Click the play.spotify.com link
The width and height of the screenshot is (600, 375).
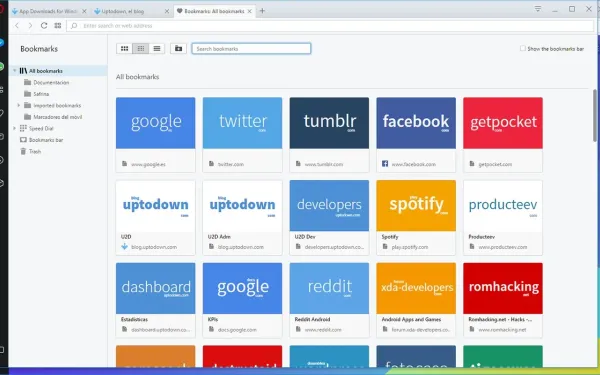coord(409,247)
